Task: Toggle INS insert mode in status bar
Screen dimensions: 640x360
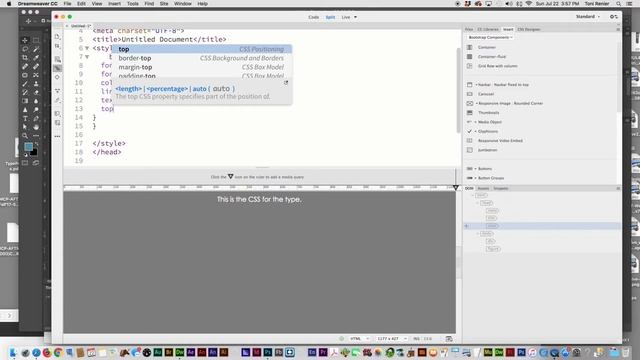Action: (416, 339)
